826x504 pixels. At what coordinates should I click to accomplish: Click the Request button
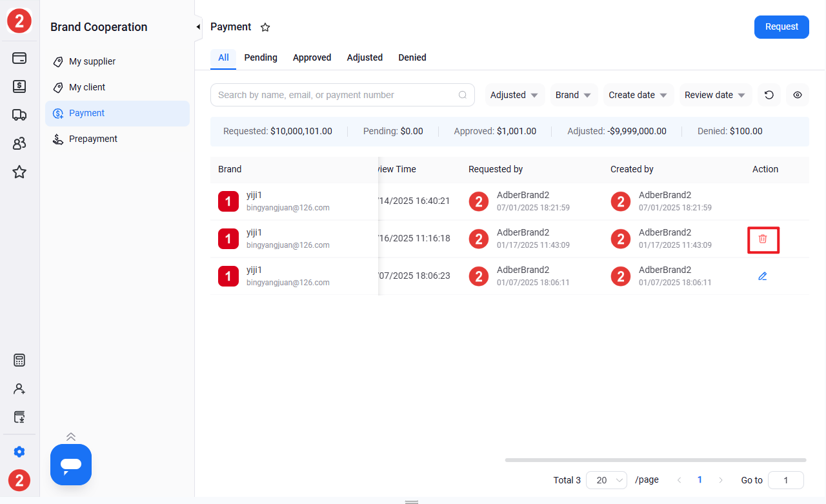point(781,26)
